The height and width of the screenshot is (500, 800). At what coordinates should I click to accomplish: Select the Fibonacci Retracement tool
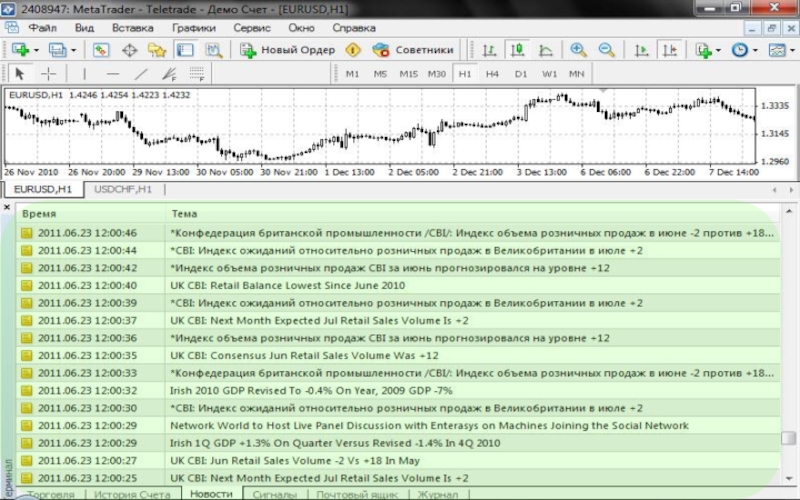coord(197,74)
